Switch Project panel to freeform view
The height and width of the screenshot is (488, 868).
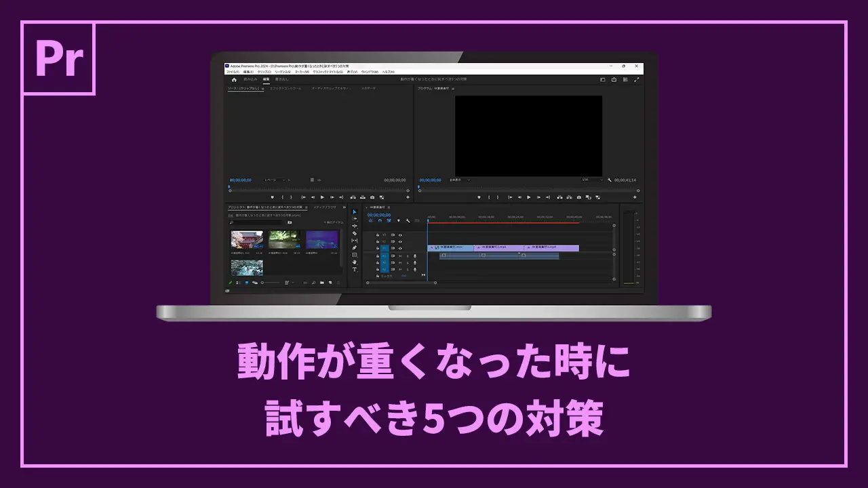pyautogui.click(x=255, y=283)
